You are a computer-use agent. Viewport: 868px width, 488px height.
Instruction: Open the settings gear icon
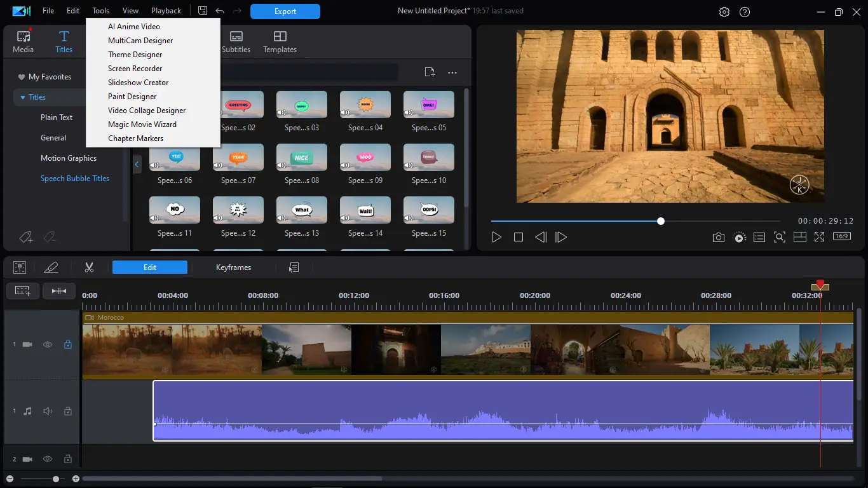(724, 12)
